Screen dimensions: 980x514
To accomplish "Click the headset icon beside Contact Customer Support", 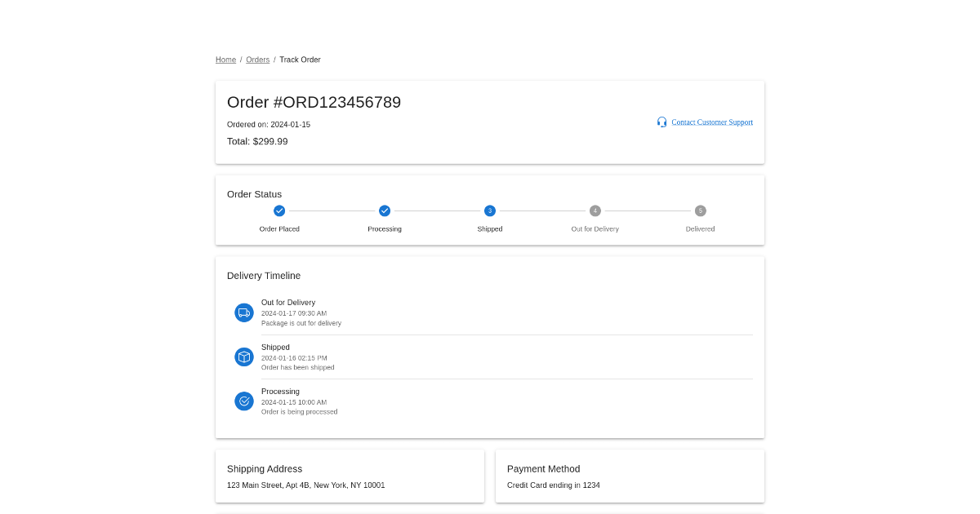I will (661, 122).
